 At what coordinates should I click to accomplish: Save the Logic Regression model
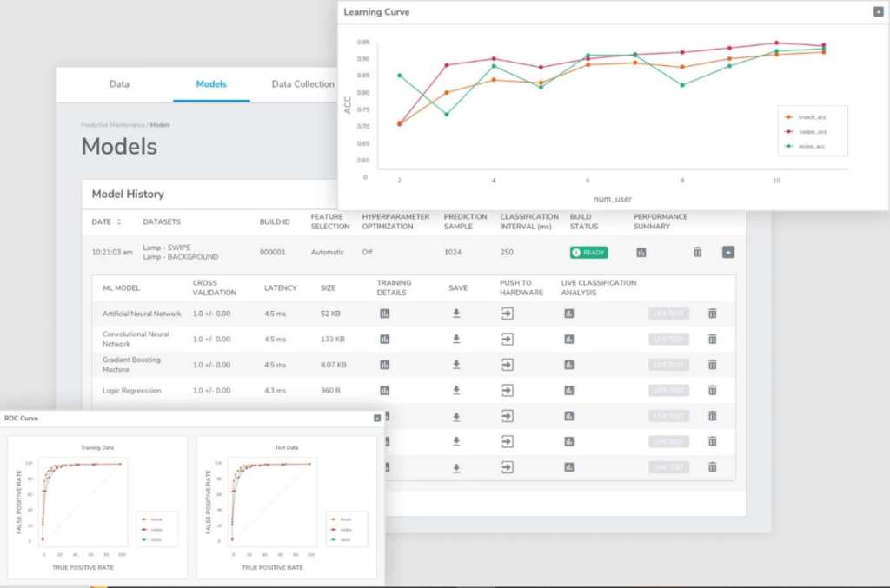(456, 391)
